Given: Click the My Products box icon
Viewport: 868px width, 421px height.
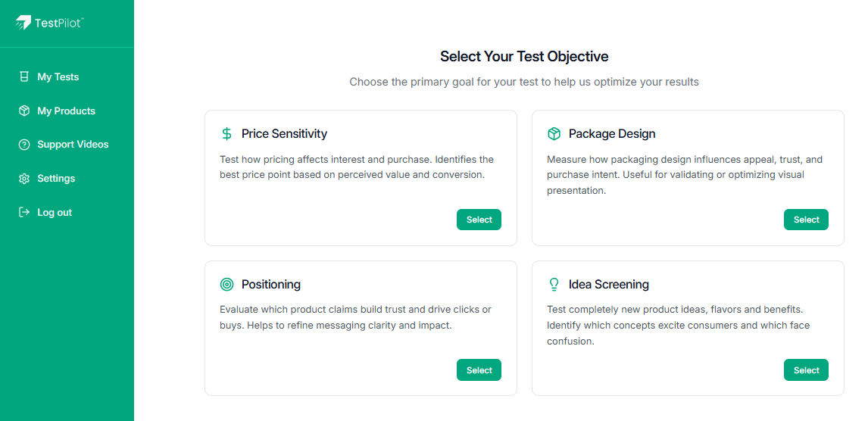Looking at the screenshot, I should coord(23,111).
